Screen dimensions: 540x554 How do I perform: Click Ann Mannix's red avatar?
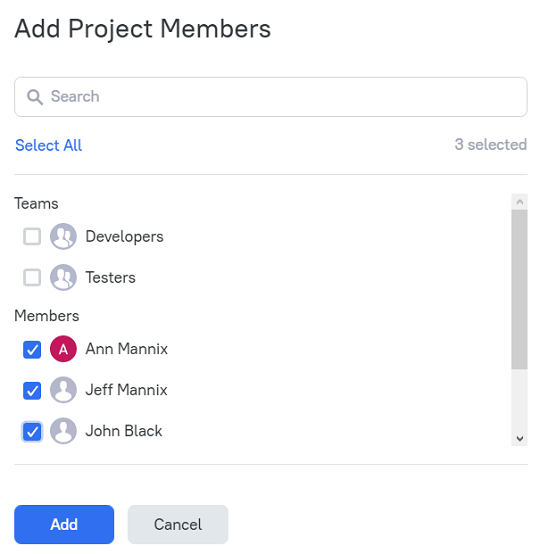tap(63, 349)
